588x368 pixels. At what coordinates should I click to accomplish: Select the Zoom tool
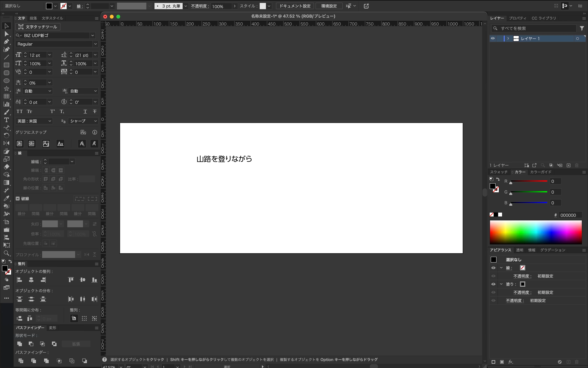coord(6,253)
